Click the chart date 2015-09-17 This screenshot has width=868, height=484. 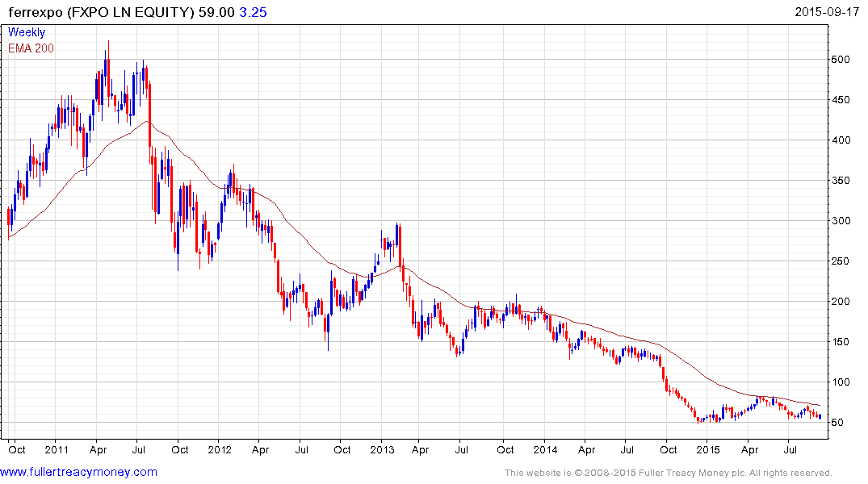827,11
